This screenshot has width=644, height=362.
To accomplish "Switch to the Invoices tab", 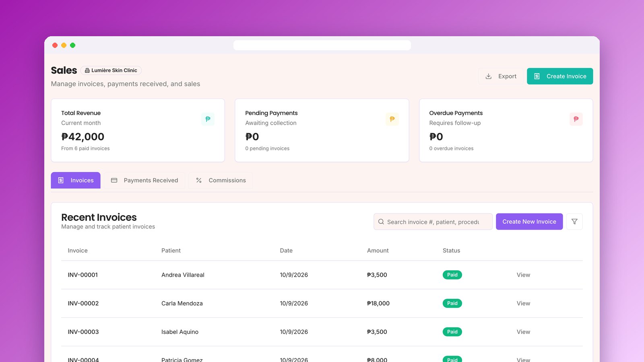I will point(76,180).
